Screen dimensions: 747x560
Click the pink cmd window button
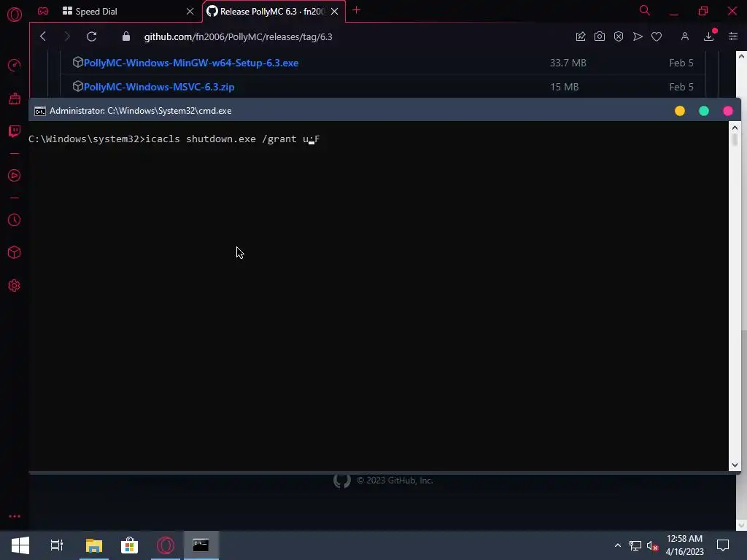point(728,111)
